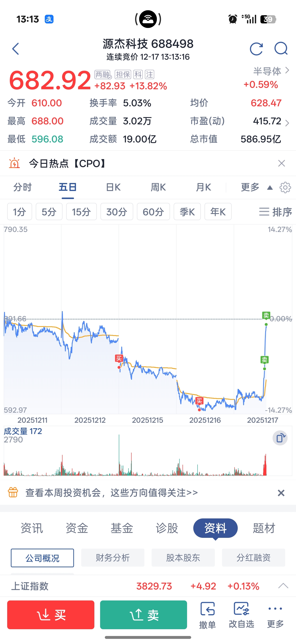Open the 更多 three-dots menu
The height and width of the screenshot is (644, 296).
pyautogui.click(x=275, y=615)
